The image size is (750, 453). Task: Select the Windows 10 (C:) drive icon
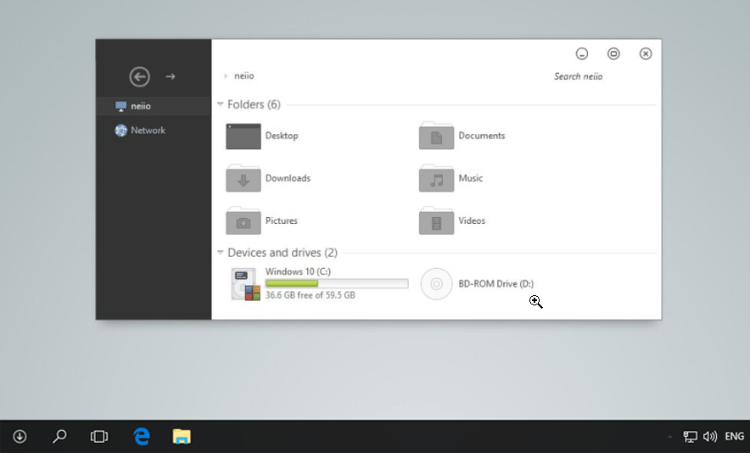(x=245, y=284)
